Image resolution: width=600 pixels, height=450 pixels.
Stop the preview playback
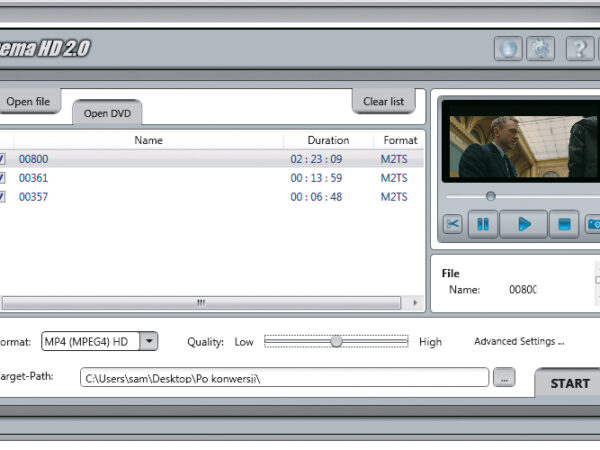tap(564, 224)
